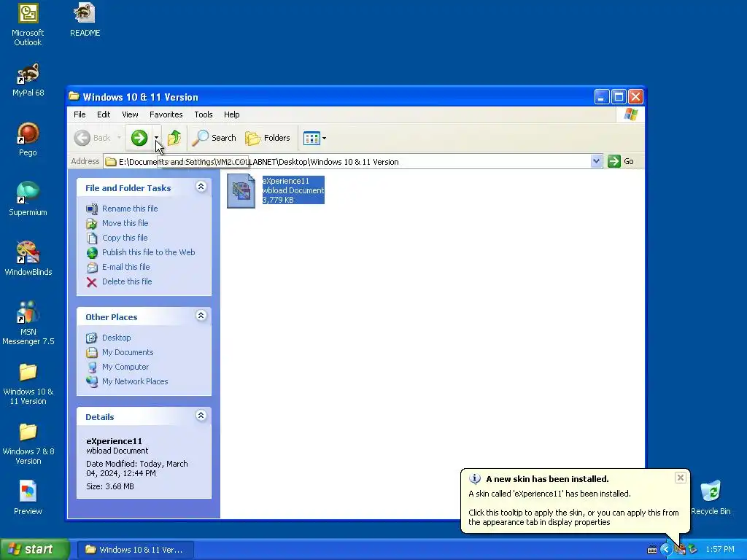Go to My Computer in Other Places
Viewport: 747px width, 560px height.
(x=125, y=367)
